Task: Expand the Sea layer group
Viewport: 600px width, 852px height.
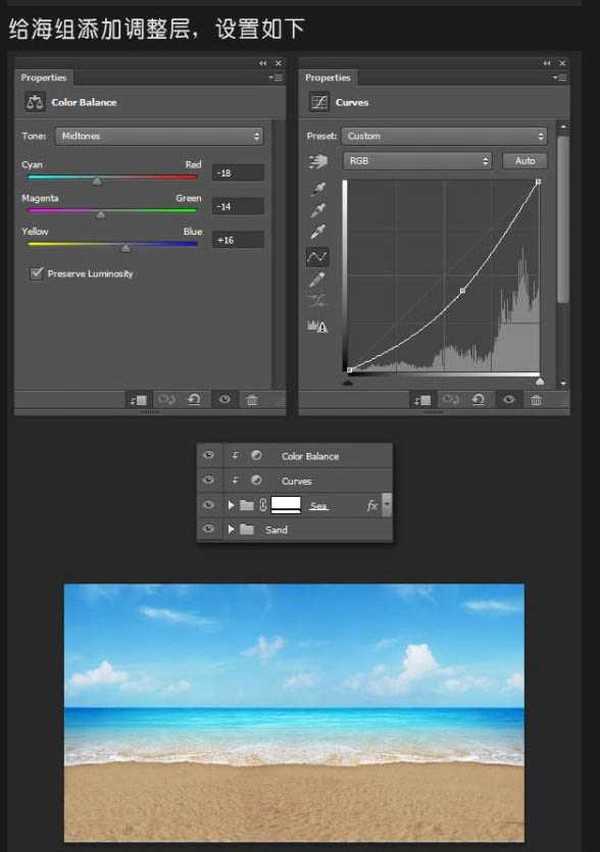Action: [x=231, y=505]
